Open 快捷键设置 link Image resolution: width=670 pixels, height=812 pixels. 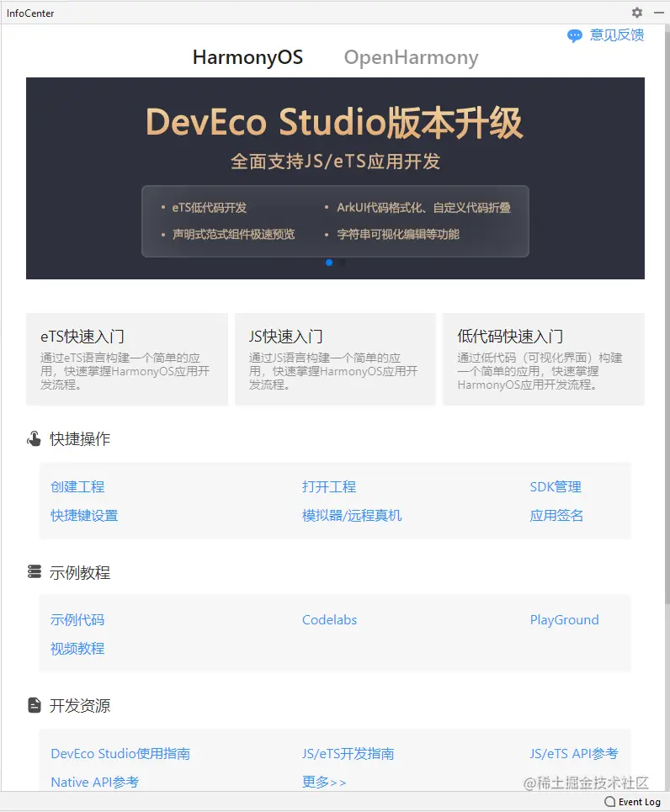click(84, 515)
